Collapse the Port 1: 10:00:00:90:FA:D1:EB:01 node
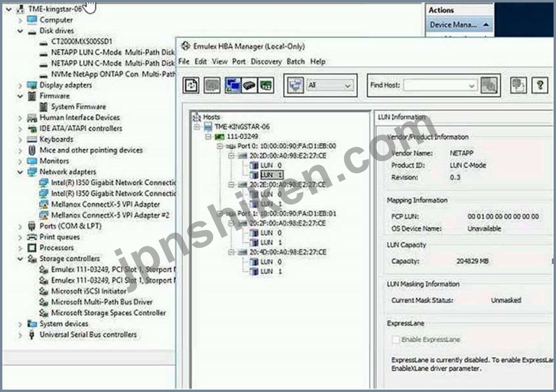Image resolution: width=556 pixels, height=392 pixels. (x=220, y=214)
